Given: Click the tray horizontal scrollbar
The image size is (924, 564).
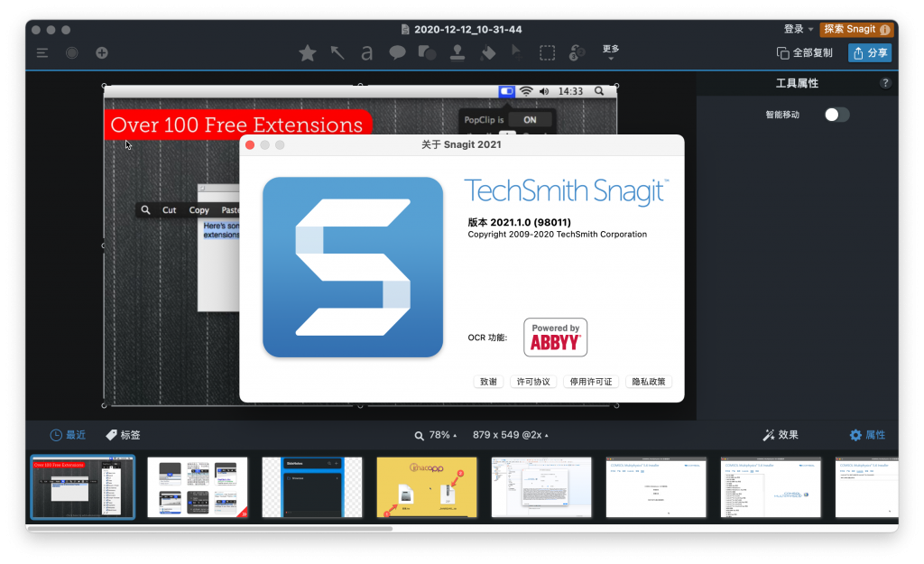Looking at the screenshot, I should tap(210, 529).
